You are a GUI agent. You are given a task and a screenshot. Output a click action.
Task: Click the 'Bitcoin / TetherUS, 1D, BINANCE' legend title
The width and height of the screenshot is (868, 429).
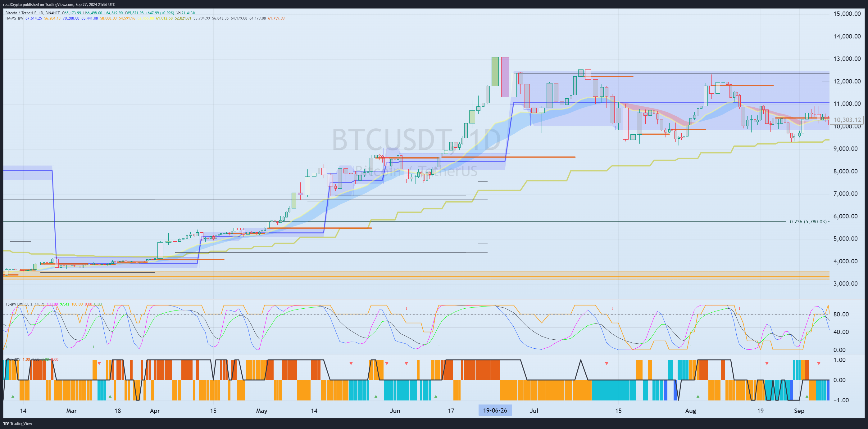32,13
